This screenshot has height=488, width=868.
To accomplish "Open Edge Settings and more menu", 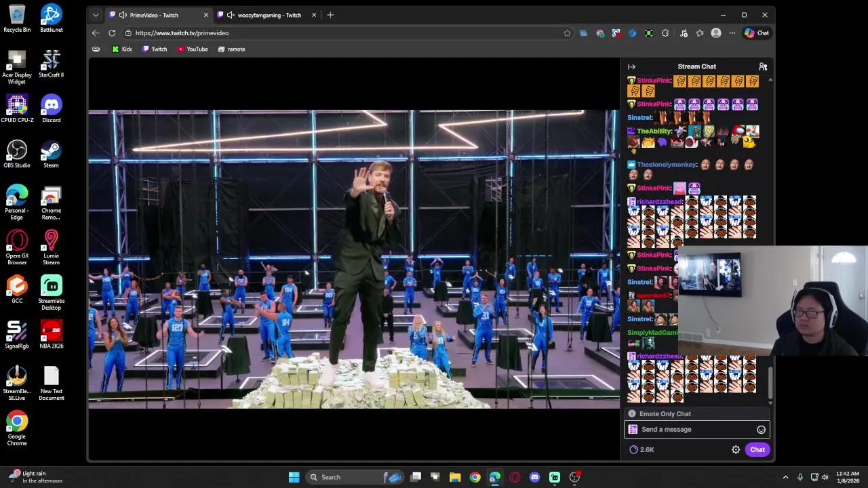I will click(x=732, y=33).
